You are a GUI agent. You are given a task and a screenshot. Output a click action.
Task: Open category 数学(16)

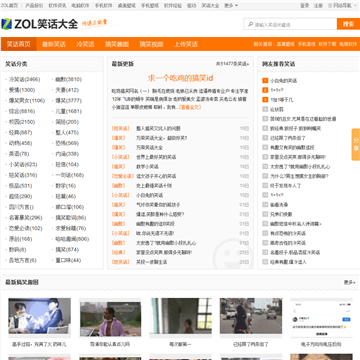[66, 186]
